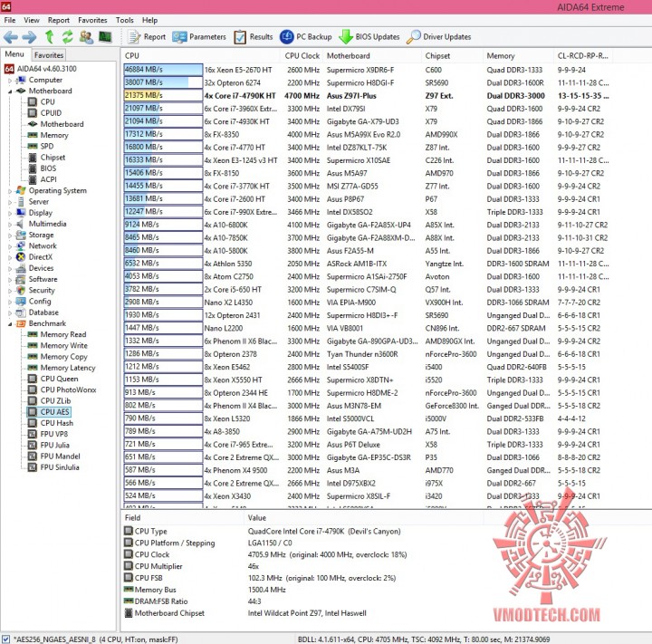This screenshot has height=644, width=652.
Task: Open the File menu
Action: click(10, 20)
